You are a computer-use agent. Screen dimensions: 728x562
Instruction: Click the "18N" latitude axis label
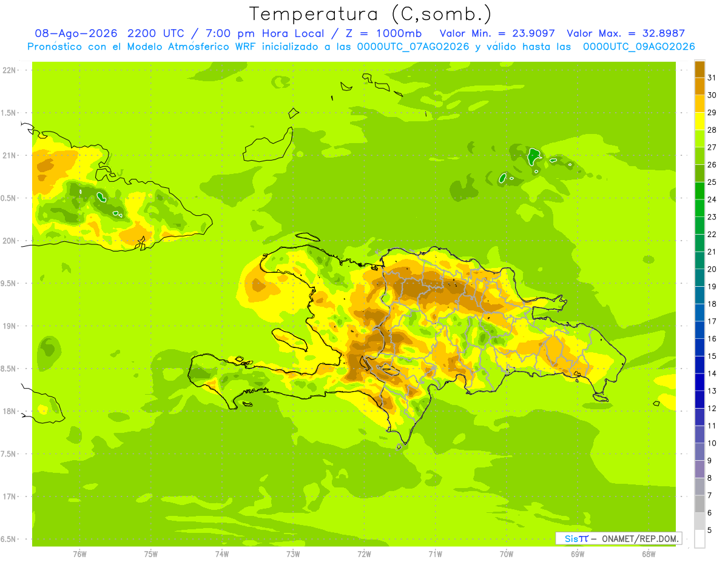pos(9,412)
